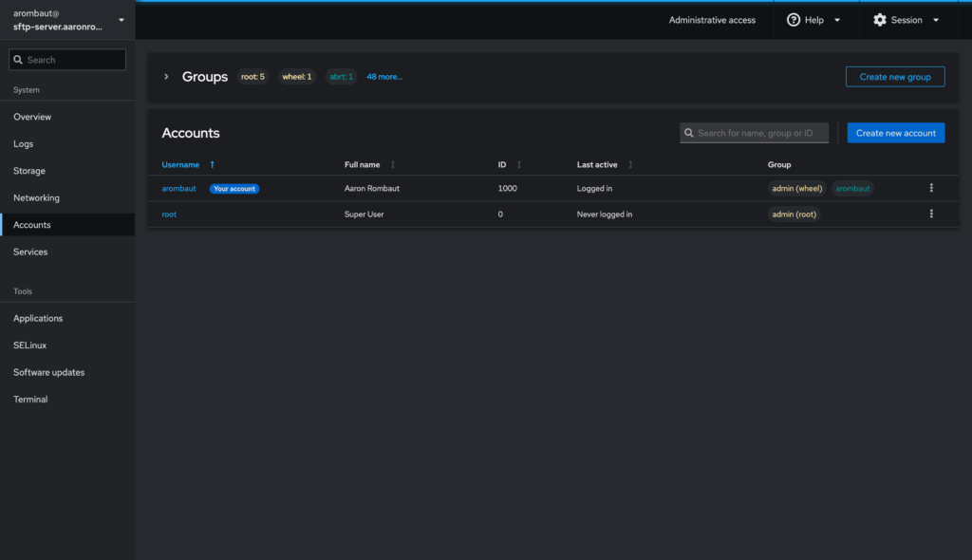Show the 48 more groups link
972x560 pixels.
(384, 77)
